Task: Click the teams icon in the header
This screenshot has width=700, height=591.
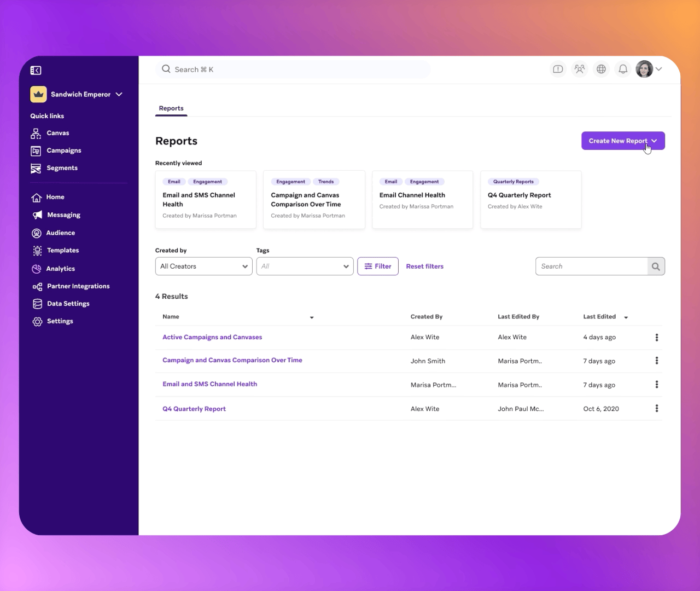Action: click(x=580, y=69)
